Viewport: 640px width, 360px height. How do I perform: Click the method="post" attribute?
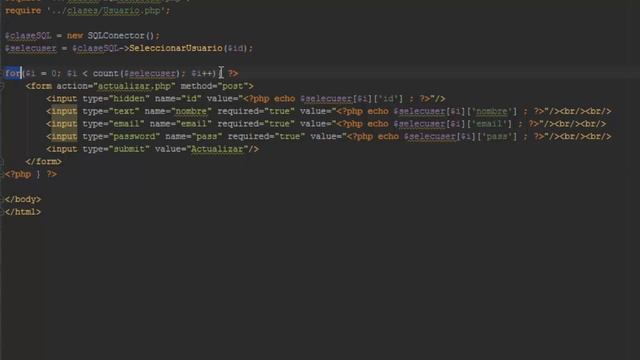(214, 86)
